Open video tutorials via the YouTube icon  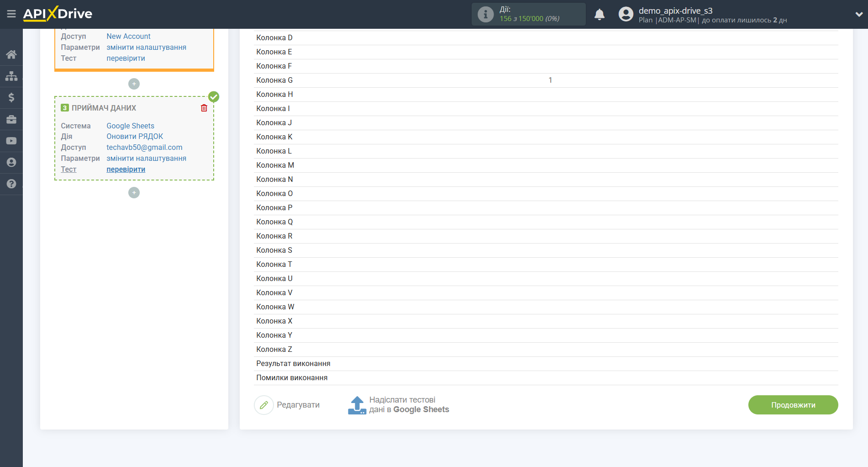(11, 140)
